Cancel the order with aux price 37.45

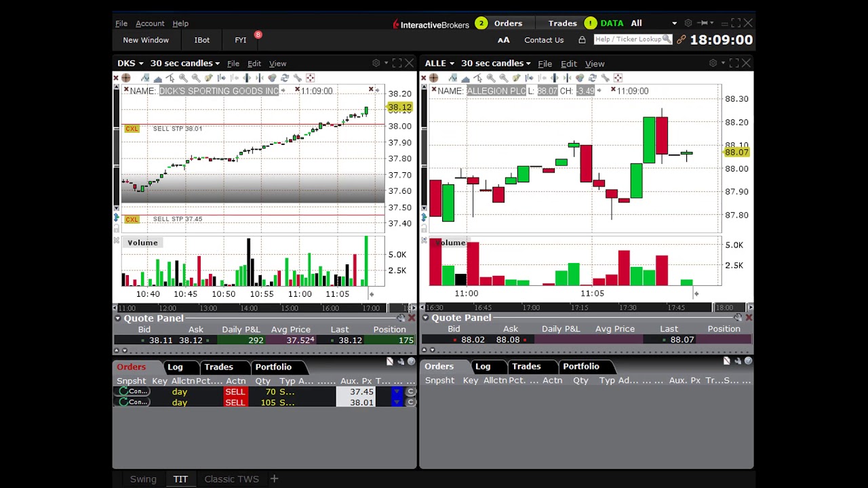(410, 392)
